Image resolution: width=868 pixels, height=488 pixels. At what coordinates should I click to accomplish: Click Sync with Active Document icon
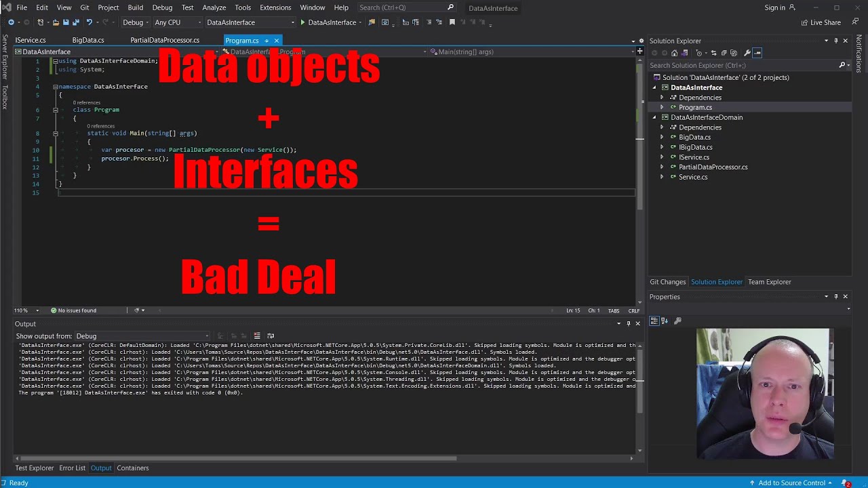(x=714, y=53)
